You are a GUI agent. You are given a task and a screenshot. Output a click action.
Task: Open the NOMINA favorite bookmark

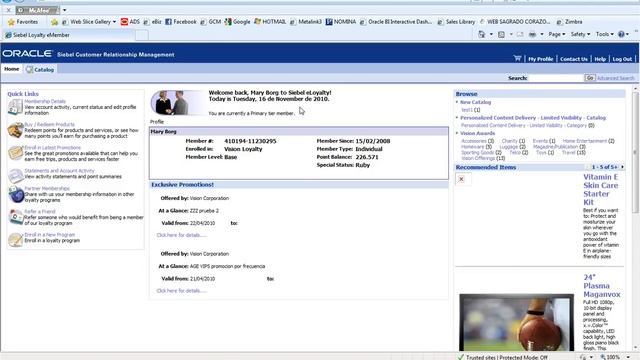tap(341, 22)
